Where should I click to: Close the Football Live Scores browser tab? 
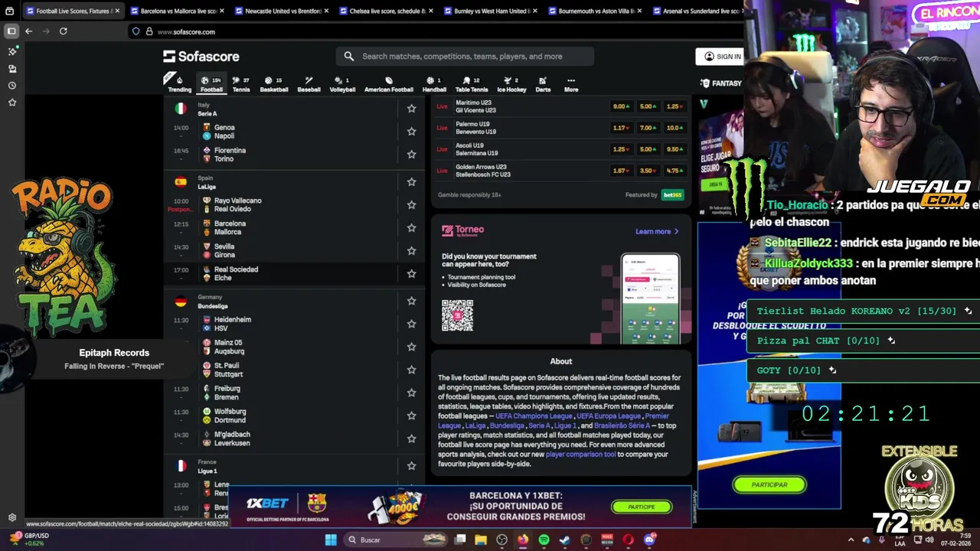[117, 11]
